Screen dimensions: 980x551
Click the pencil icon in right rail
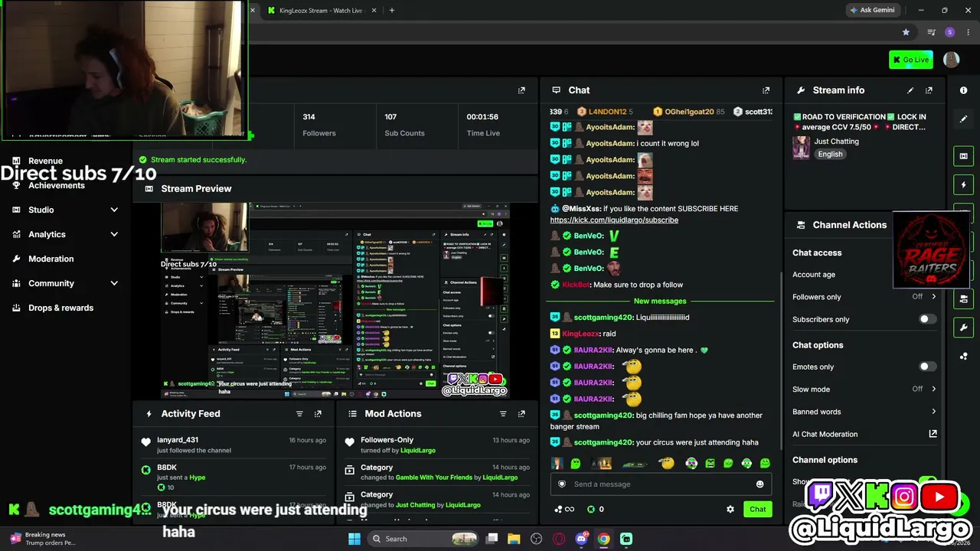[x=963, y=119]
